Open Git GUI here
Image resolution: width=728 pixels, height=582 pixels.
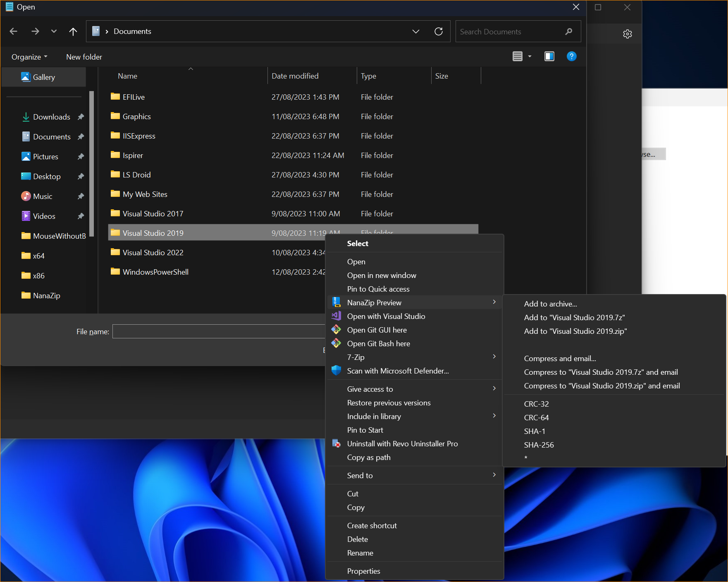[x=377, y=330]
